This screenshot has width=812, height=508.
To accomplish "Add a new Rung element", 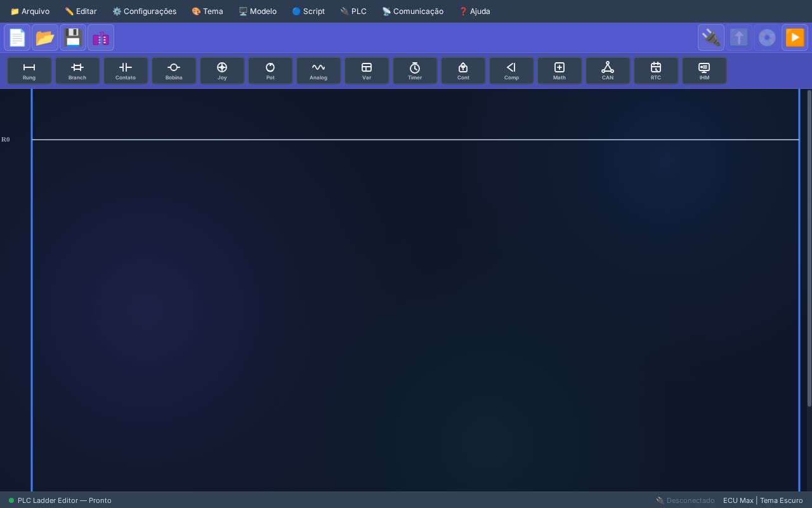I will tap(29, 70).
